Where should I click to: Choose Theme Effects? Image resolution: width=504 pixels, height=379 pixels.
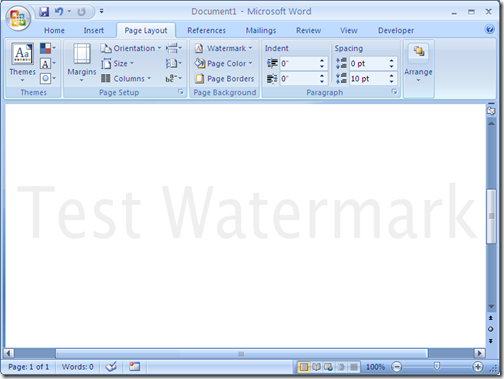pyautogui.click(x=48, y=78)
